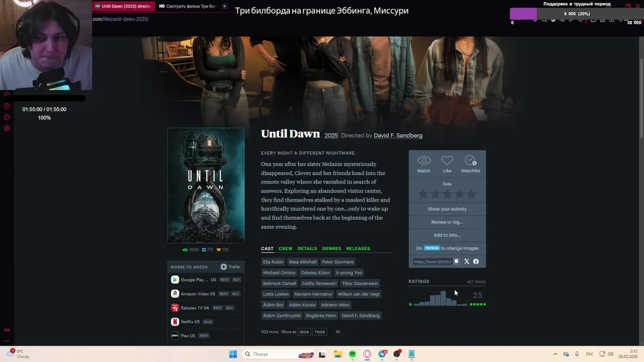Viewport: 644px width, 362px height.
Task: Switch to the GENRES tab
Action: [x=332, y=248]
